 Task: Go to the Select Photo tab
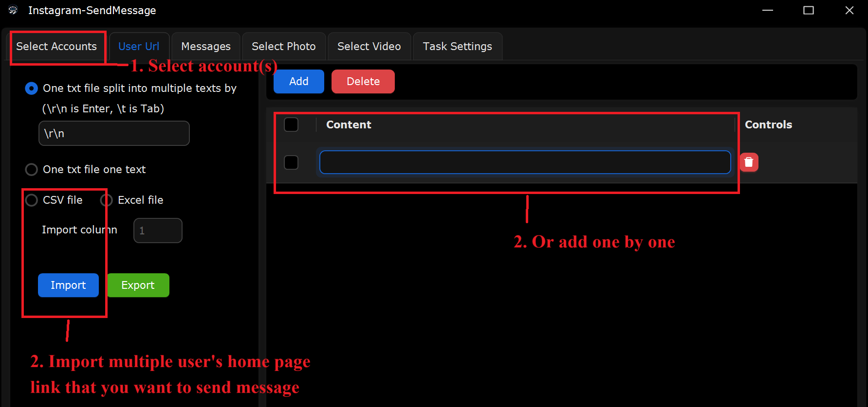(284, 47)
